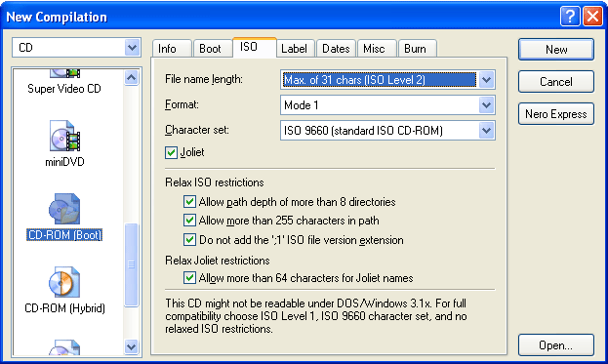Click the Super Video CD label

64,89
